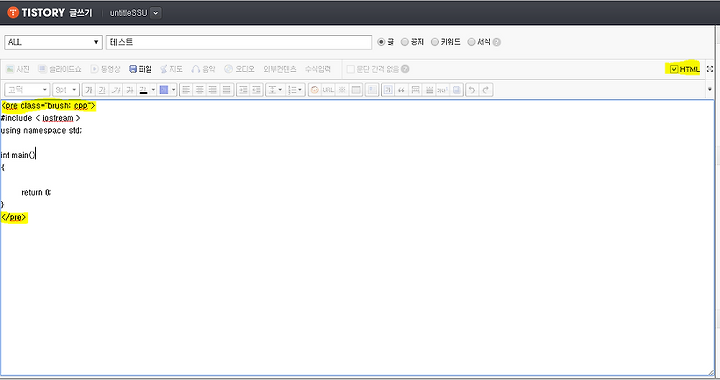Select the 글 radio button
720x380 pixels.
coord(381,42)
